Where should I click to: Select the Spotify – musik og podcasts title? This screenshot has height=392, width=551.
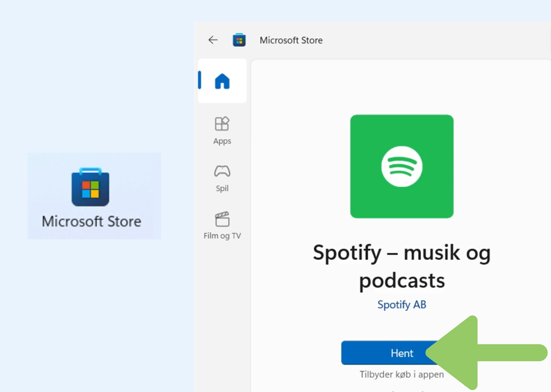click(x=402, y=266)
